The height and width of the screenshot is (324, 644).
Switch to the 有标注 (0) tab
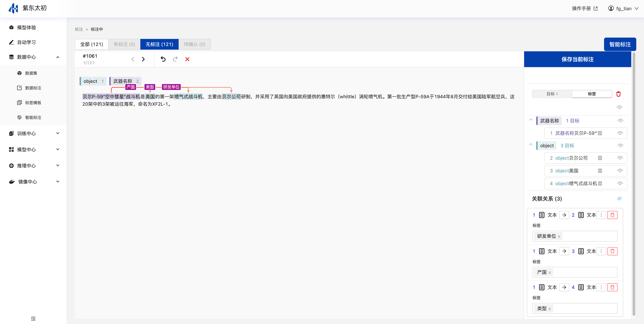124,44
